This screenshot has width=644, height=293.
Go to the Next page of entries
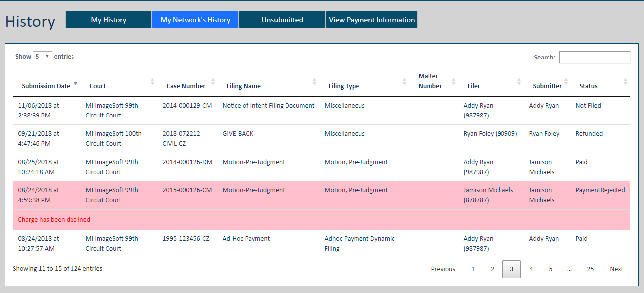pos(616,269)
